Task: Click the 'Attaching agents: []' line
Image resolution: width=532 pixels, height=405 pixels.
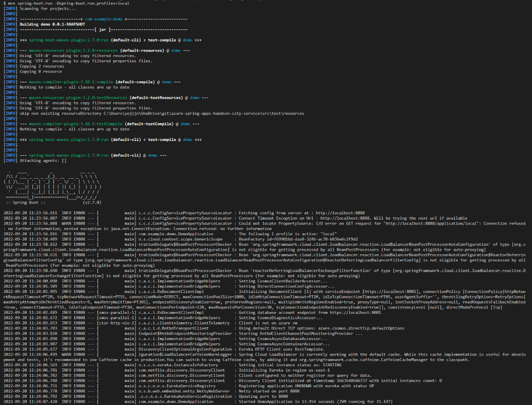Action: coord(43,161)
